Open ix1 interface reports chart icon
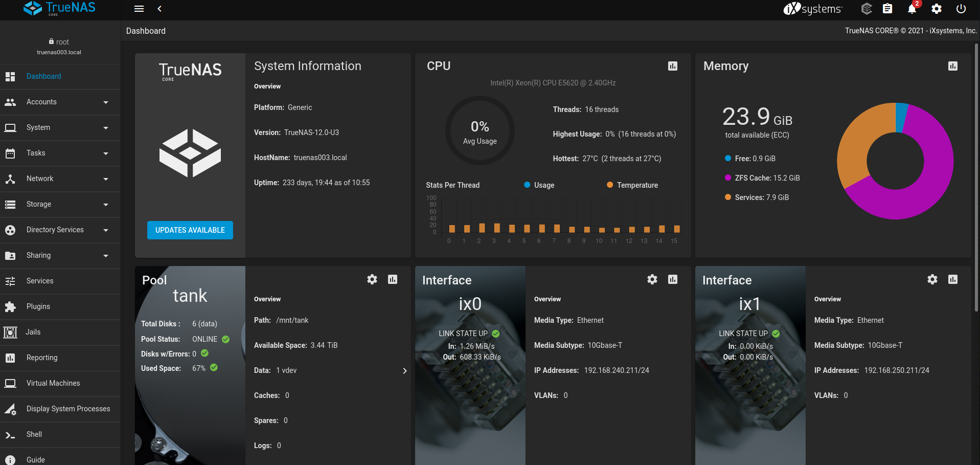The height and width of the screenshot is (465, 980). 953,279
